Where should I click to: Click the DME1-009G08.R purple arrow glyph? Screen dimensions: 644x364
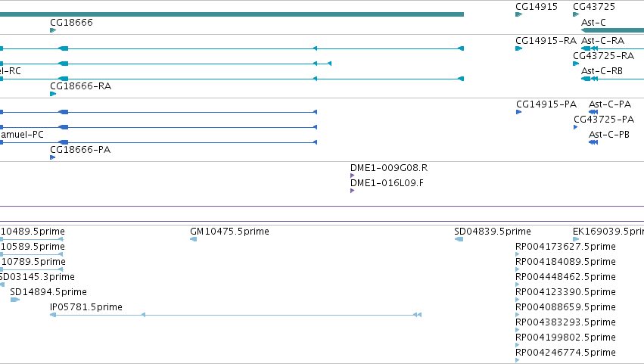point(352,176)
